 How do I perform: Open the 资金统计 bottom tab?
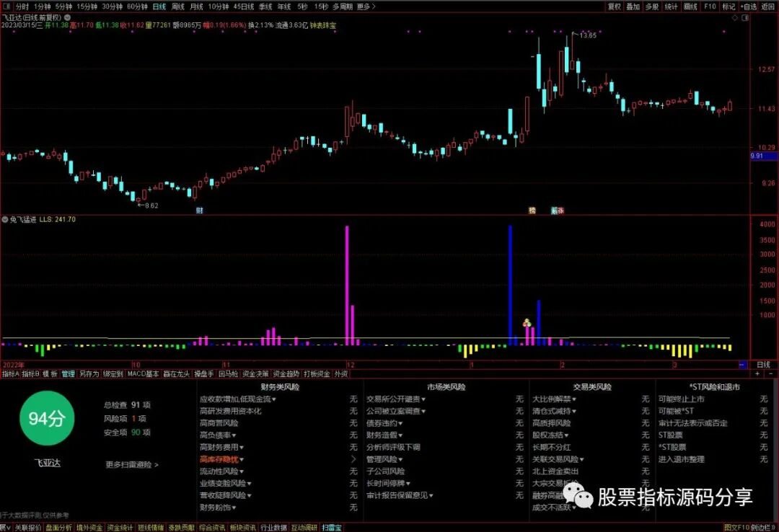click(120, 528)
